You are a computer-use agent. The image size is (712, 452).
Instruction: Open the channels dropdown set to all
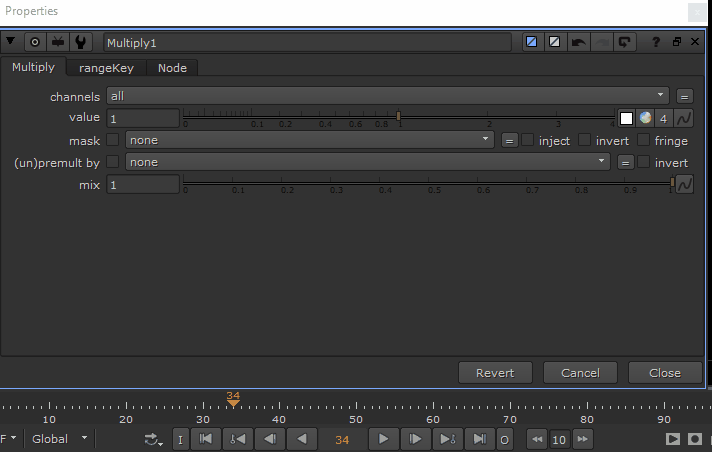tap(387, 96)
